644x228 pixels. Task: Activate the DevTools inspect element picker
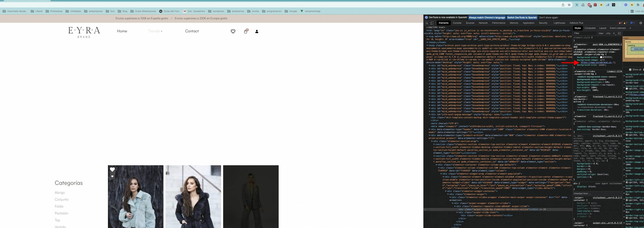point(427,23)
